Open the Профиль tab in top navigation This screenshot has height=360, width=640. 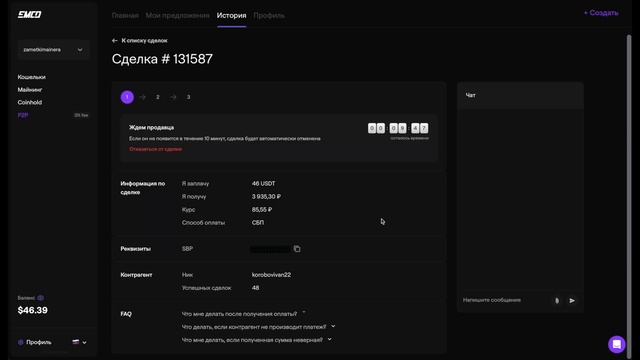269,16
